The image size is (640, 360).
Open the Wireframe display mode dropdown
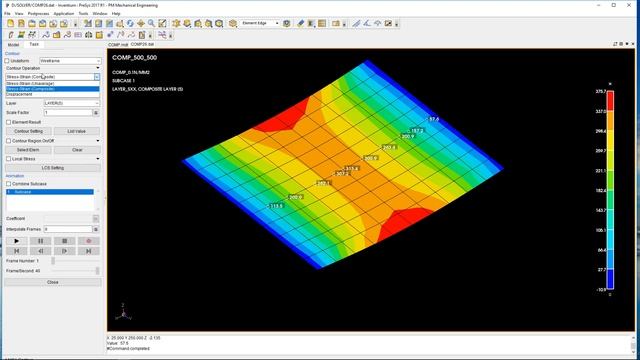70,61
